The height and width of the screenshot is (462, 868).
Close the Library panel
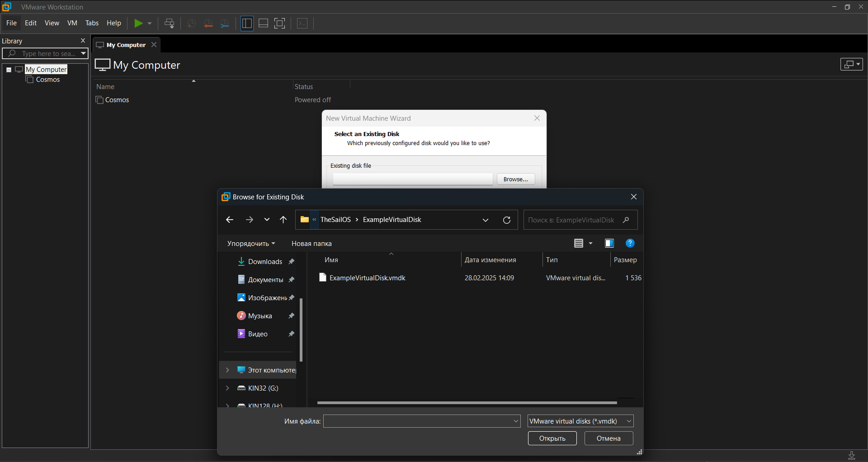pyautogui.click(x=83, y=41)
